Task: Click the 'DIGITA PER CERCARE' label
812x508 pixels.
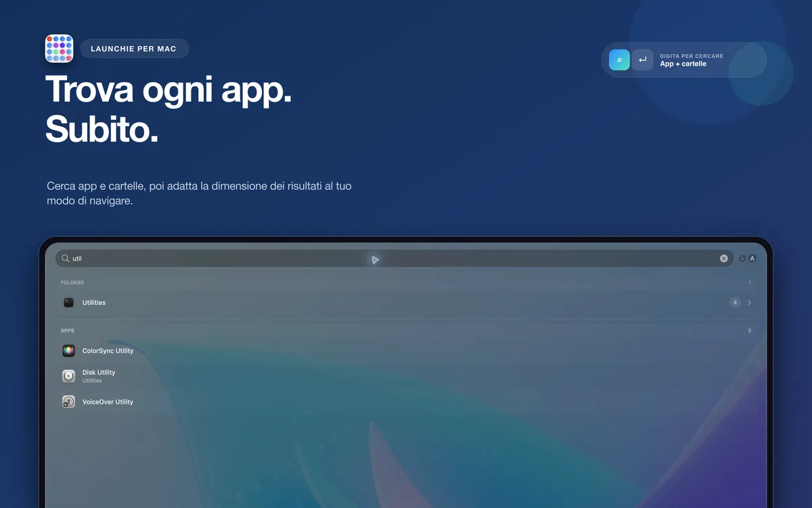Action: click(x=692, y=56)
